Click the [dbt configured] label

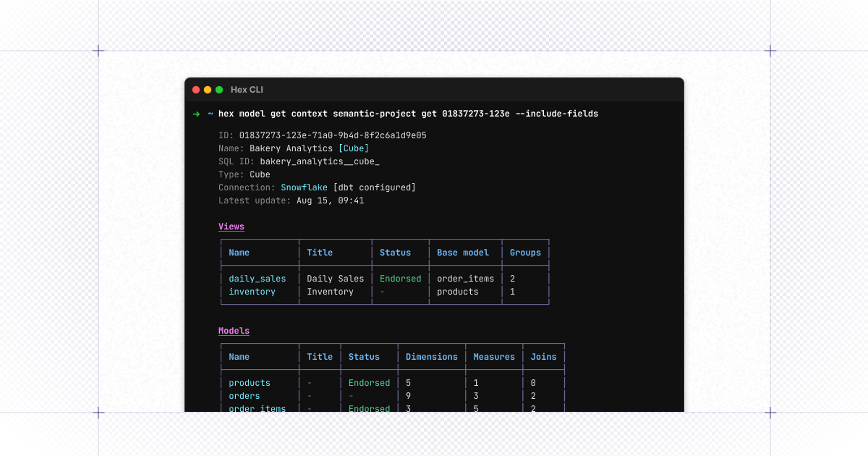click(375, 187)
